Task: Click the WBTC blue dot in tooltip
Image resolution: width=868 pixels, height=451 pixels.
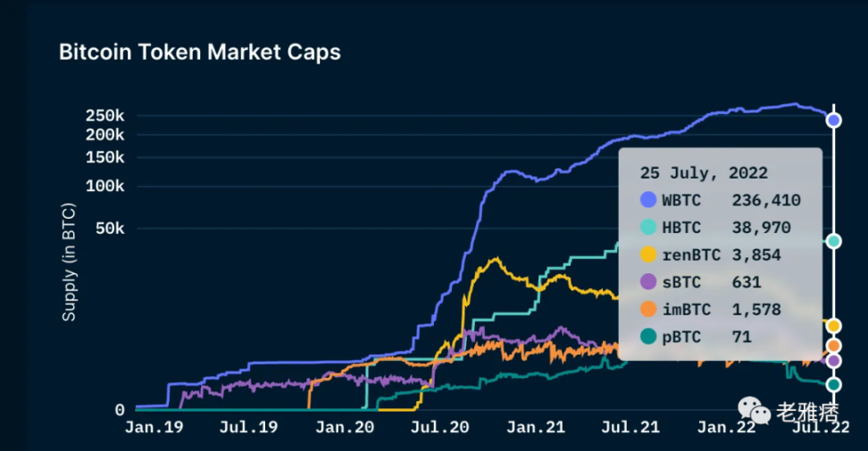Action: [x=648, y=200]
